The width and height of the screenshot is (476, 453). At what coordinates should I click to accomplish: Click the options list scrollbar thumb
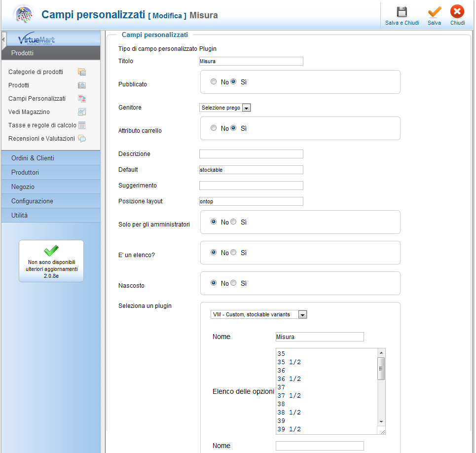point(381,369)
